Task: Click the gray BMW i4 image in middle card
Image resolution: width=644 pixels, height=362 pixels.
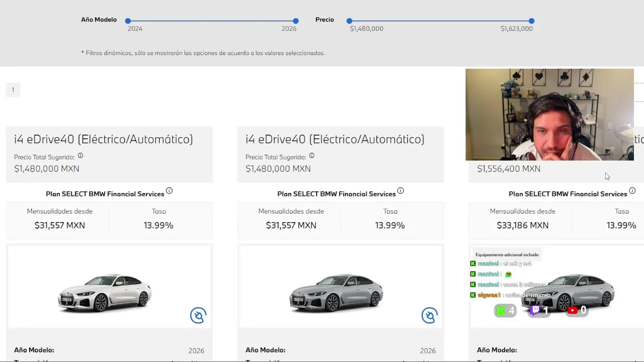Action: click(336, 293)
